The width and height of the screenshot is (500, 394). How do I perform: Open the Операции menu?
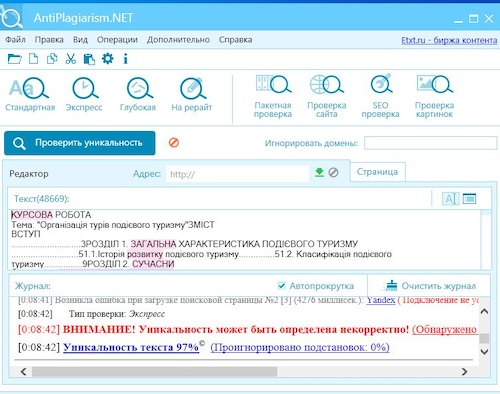tap(117, 40)
